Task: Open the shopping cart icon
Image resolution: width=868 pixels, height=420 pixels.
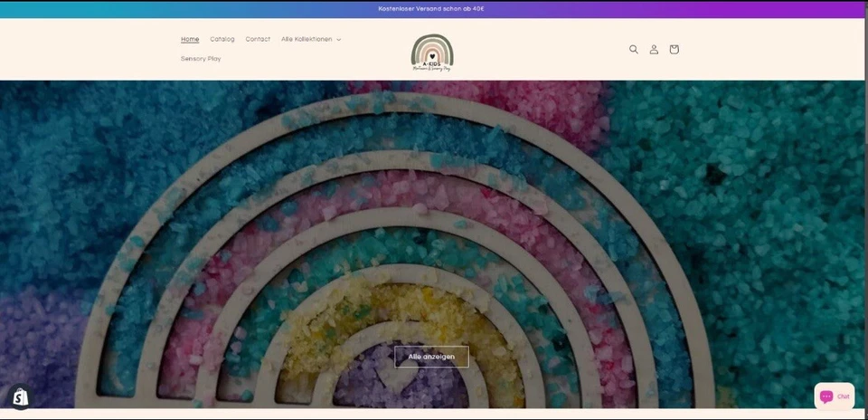Action: [x=674, y=49]
